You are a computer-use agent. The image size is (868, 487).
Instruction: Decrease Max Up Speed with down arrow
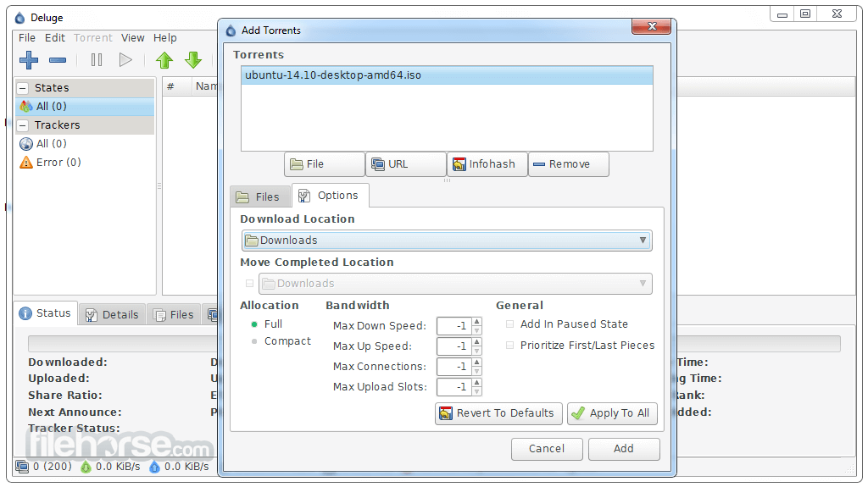476,351
